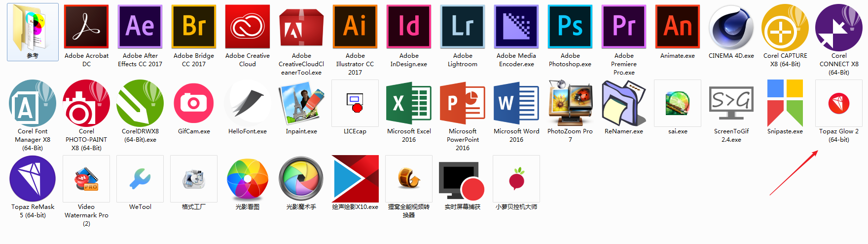The height and width of the screenshot is (244, 868).
Task: Click the 'GifCam.exe' file name label
Action: pos(194,131)
